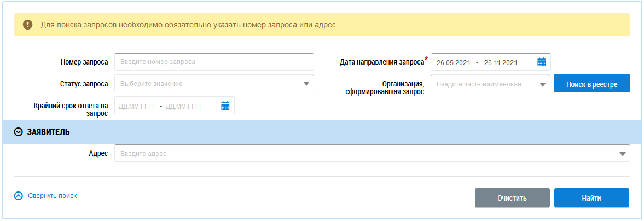
Task: Open calendar for Дата направления запроса
Action: 541,62
